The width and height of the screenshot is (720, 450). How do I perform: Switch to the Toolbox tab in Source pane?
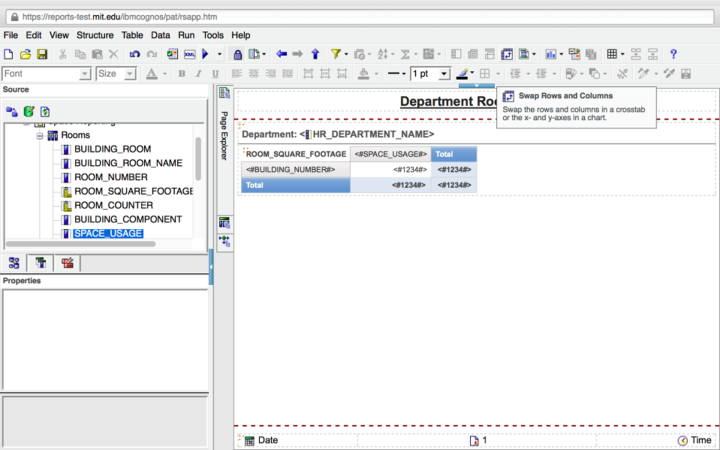pyautogui.click(x=67, y=263)
